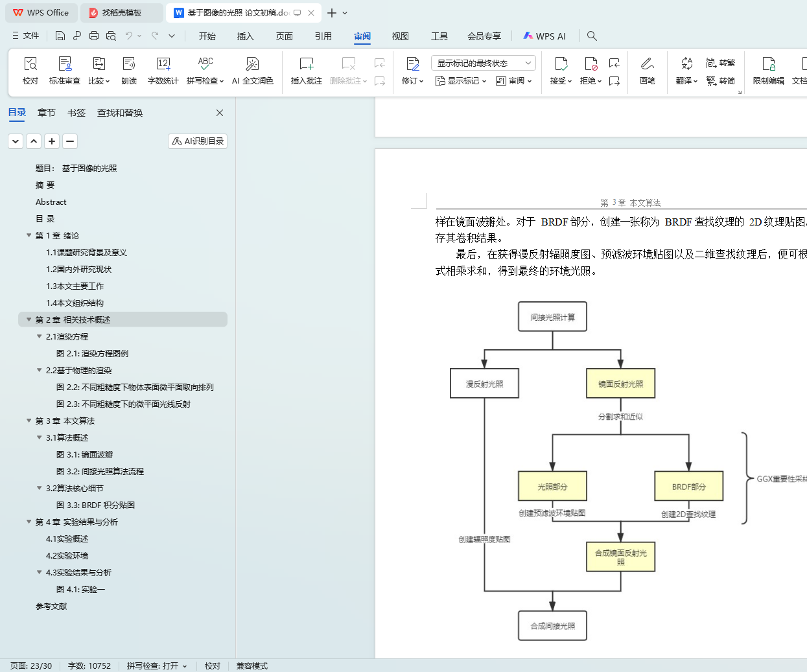This screenshot has height=672, width=807.
Task: Toggle 修订 track changes
Action: coord(413,71)
